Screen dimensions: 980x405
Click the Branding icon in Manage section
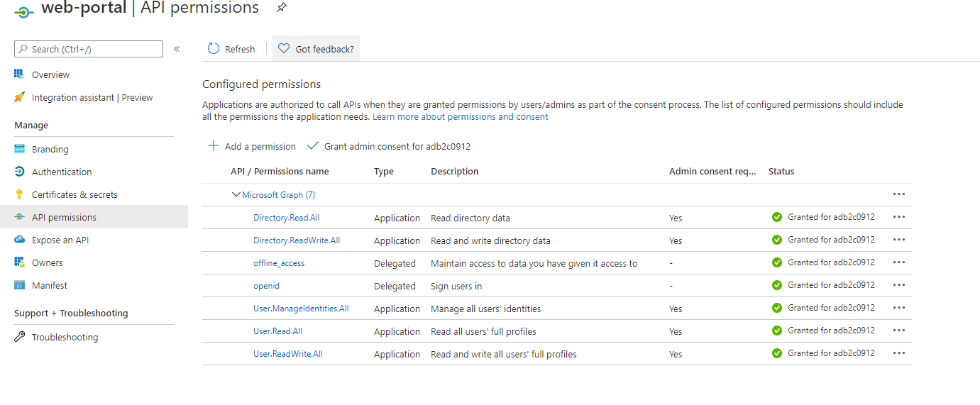(x=19, y=149)
